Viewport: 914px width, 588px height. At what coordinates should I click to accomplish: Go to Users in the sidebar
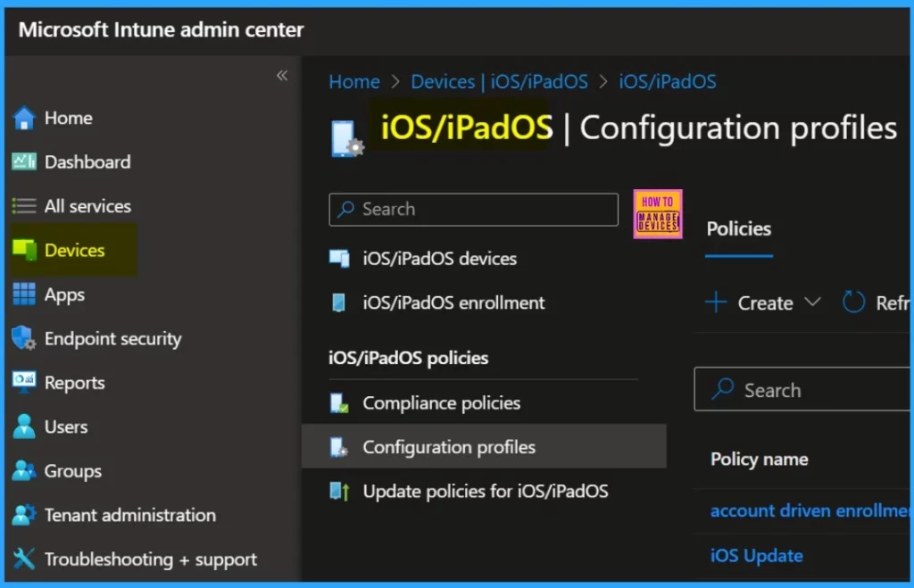(66, 427)
